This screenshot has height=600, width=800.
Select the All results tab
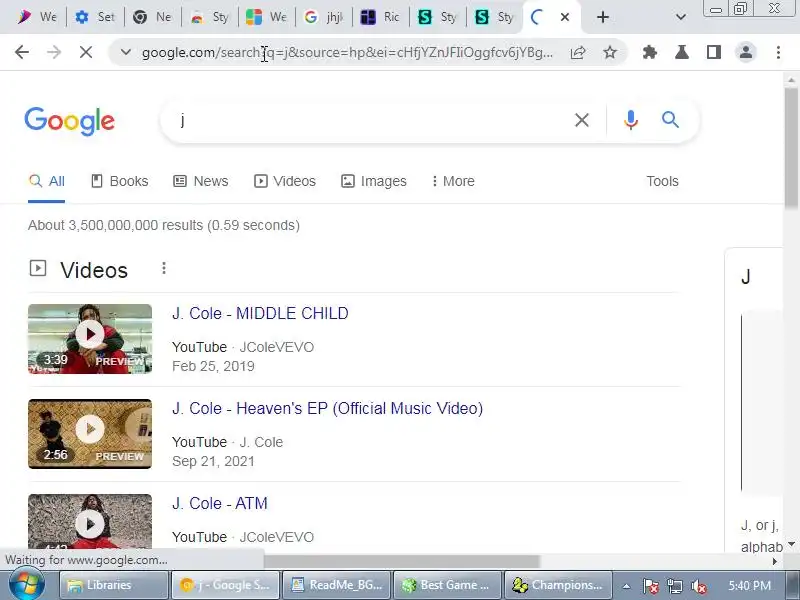46,181
